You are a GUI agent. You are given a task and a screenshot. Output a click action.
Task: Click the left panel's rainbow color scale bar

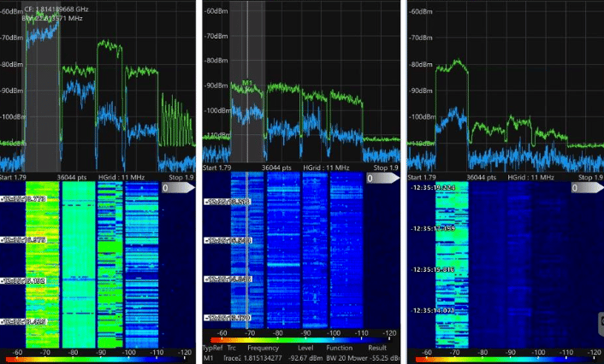pyautogui.click(x=97, y=360)
